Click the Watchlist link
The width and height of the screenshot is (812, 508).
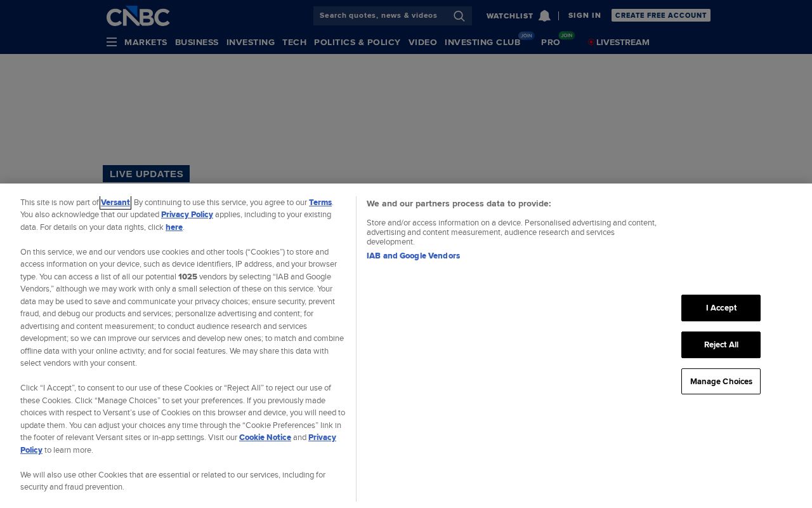tap(510, 16)
